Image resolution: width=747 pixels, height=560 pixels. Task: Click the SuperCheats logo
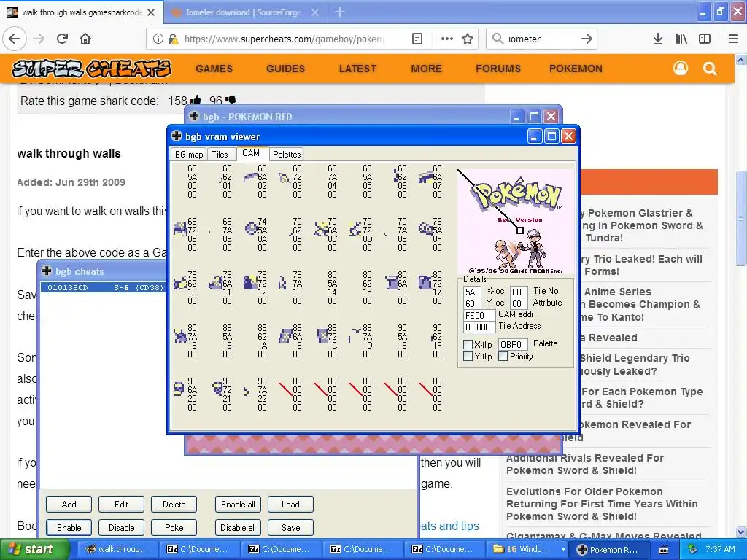pyautogui.click(x=91, y=69)
